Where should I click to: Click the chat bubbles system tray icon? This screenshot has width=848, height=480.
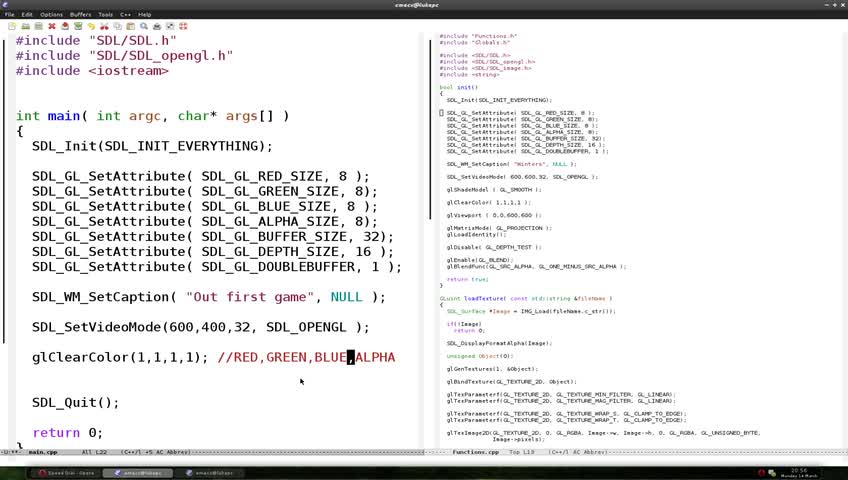[772, 473]
